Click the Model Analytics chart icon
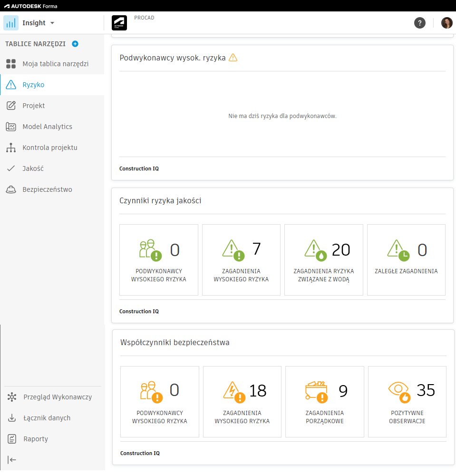 coord(11,127)
